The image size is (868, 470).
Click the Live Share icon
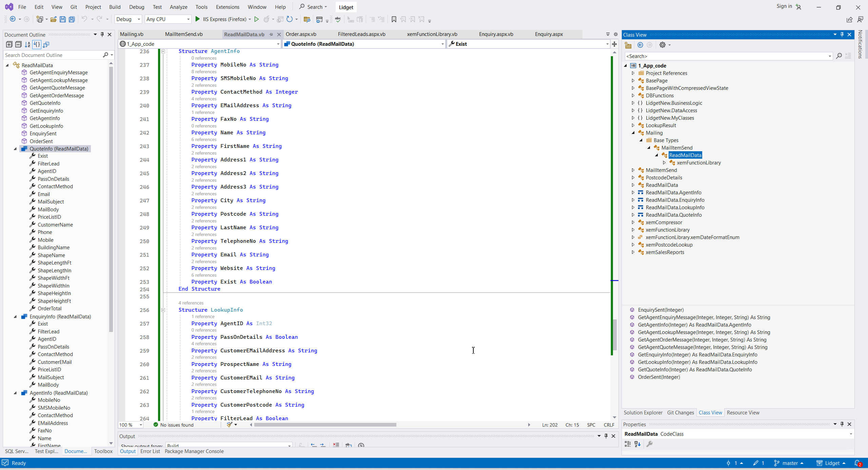(849, 19)
